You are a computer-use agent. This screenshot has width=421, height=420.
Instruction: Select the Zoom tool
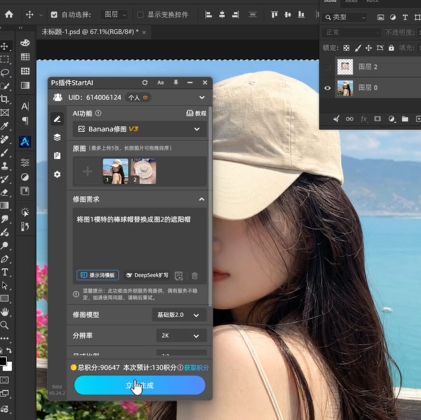pos(5,325)
